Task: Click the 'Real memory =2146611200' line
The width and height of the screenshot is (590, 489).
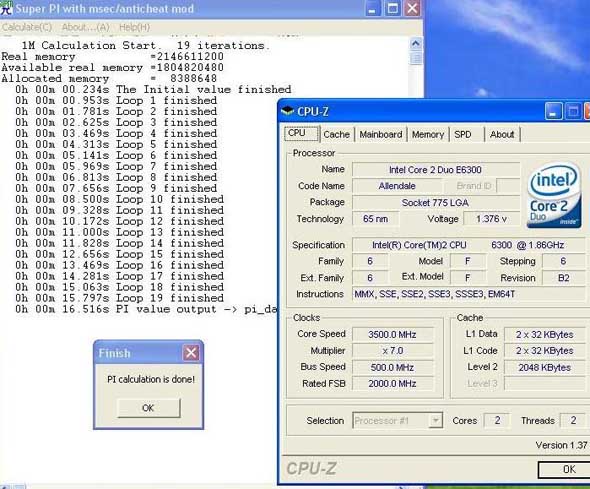Action: [113, 57]
